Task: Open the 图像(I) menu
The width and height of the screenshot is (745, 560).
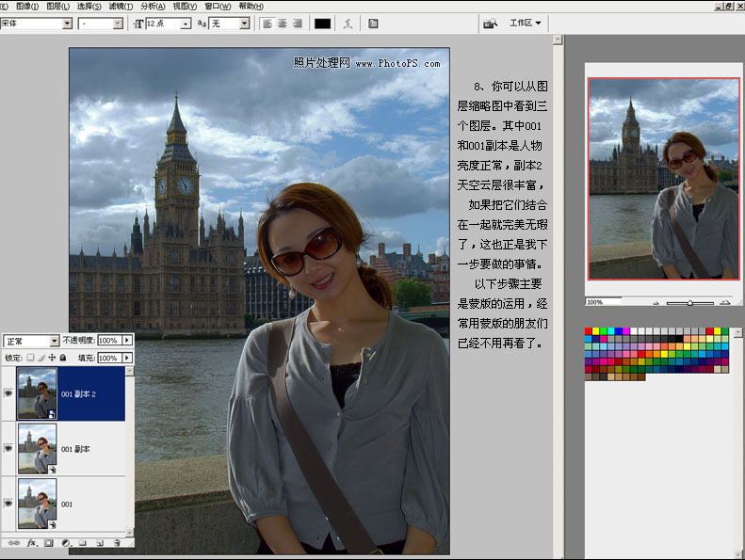Action: [27, 7]
